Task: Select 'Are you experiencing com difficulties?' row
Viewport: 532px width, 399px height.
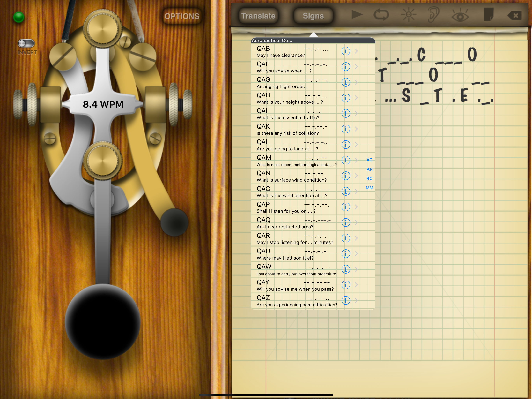Action: [x=313, y=301]
